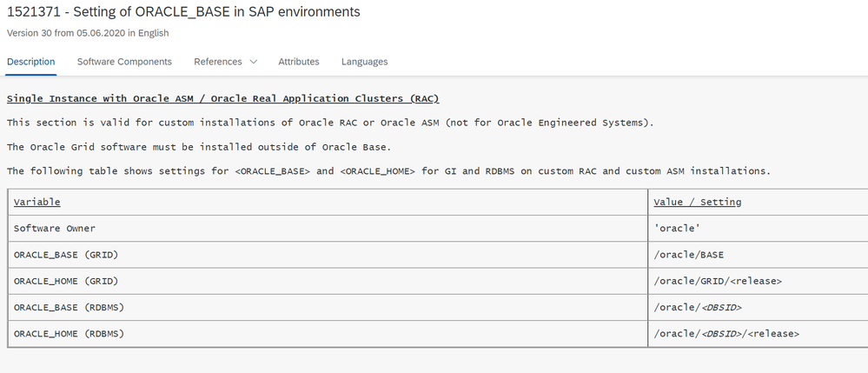This screenshot has height=373, width=868.
Task: Open the Description tab
Action: pyautogui.click(x=31, y=62)
